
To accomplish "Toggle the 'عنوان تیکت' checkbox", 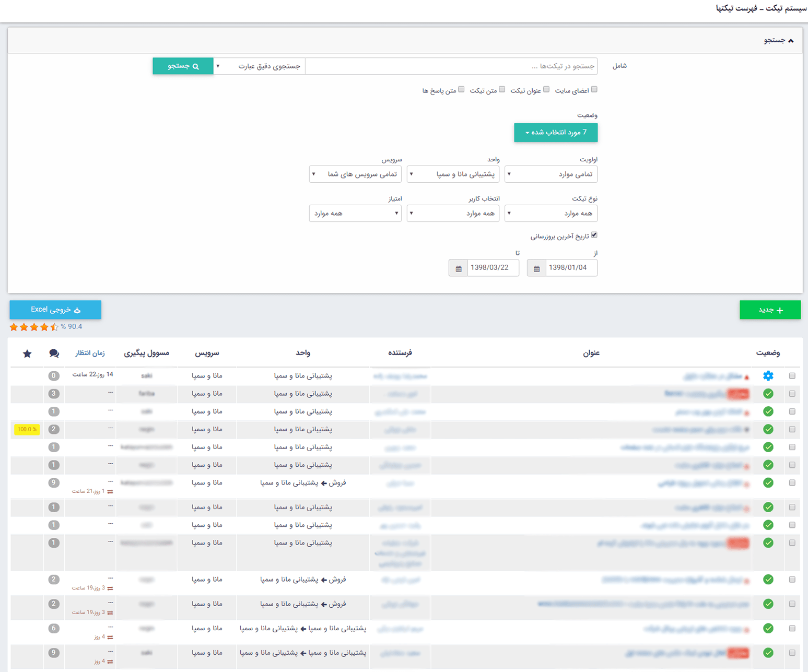I will point(546,90).
